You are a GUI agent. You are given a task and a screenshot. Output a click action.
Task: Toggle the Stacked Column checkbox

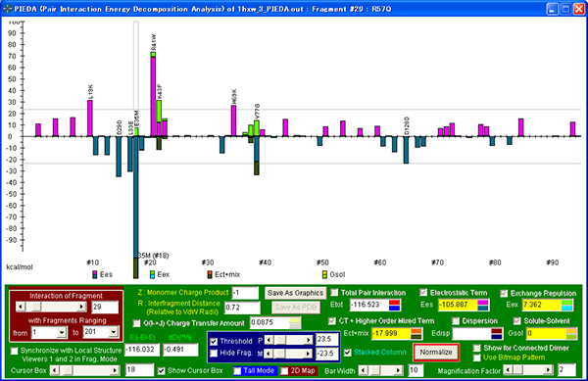click(x=348, y=353)
